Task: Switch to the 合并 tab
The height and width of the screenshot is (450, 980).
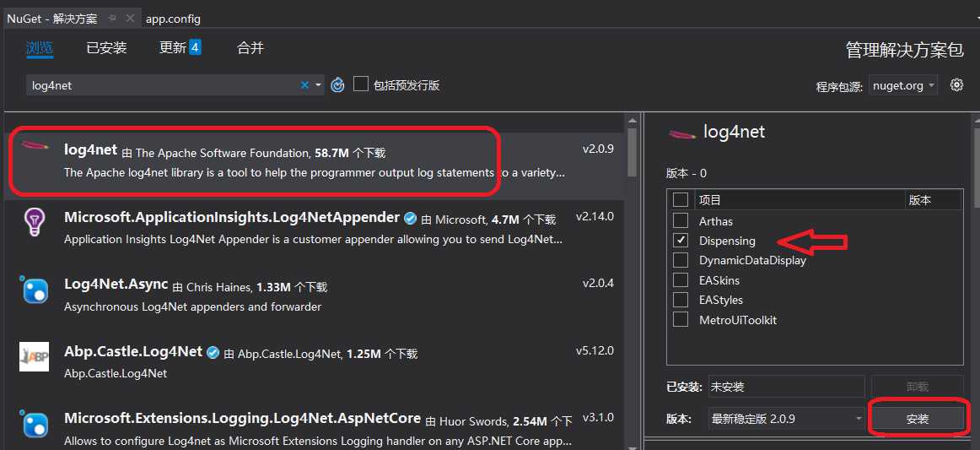Action: [250, 47]
